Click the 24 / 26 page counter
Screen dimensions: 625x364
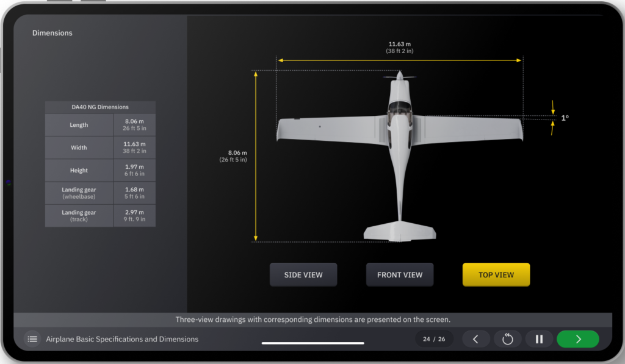[435, 339]
